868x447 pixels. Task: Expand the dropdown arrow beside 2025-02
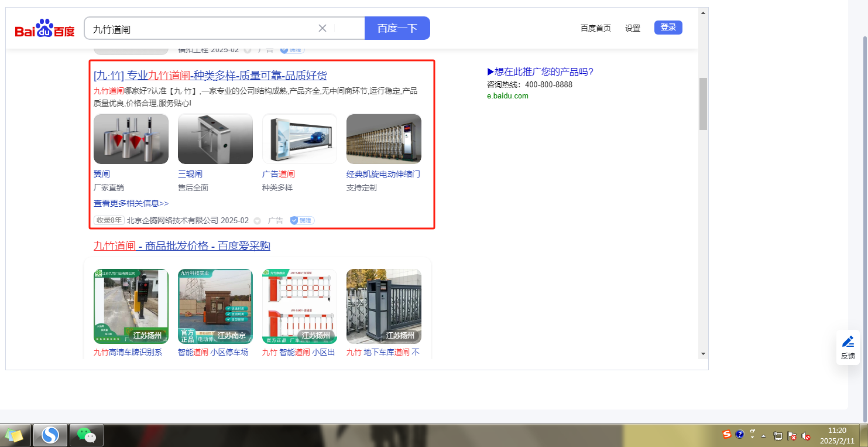pyautogui.click(x=257, y=221)
